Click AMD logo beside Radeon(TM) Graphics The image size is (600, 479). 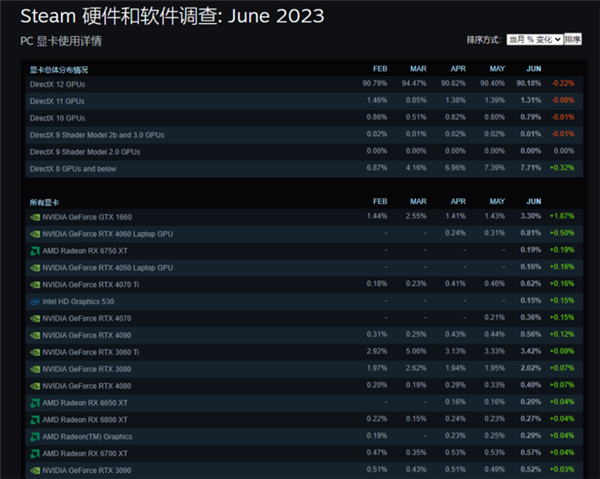(x=35, y=437)
